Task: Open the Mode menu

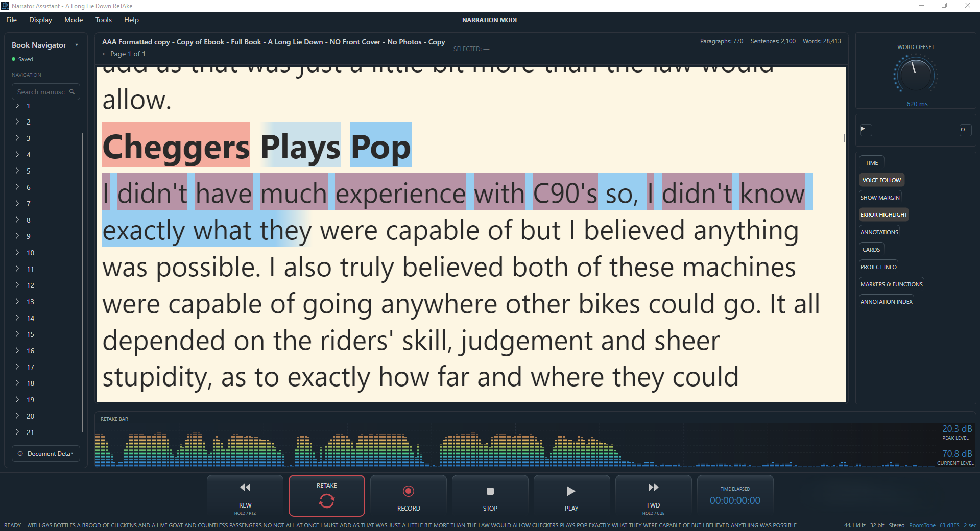Action: point(74,20)
